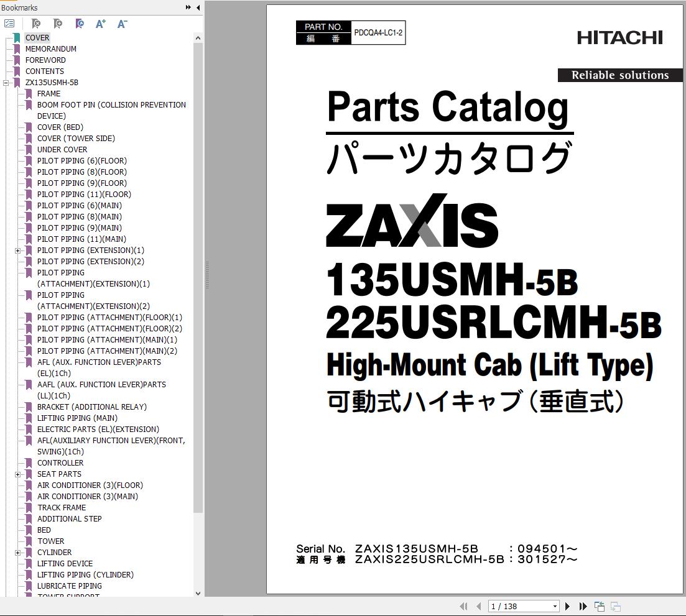Open PILOT PIPING (11)(MAIN) bookmark

click(x=82, y=239)
